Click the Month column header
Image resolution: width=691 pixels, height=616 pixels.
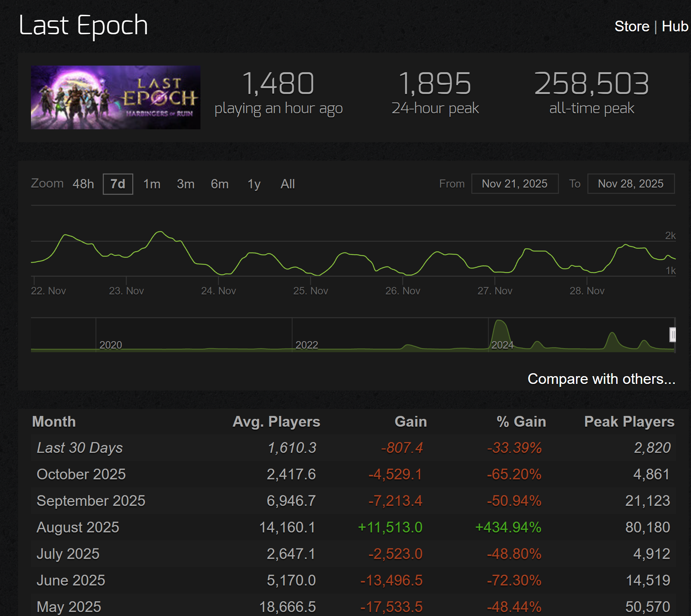coord(54,421)
